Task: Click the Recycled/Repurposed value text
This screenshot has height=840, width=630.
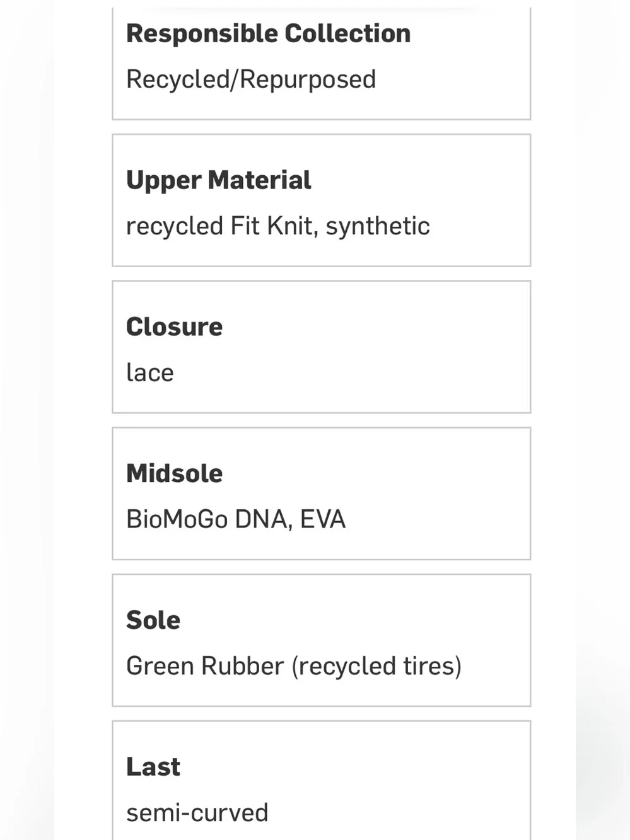Action: pyautogui.click(x=251, y=79)
